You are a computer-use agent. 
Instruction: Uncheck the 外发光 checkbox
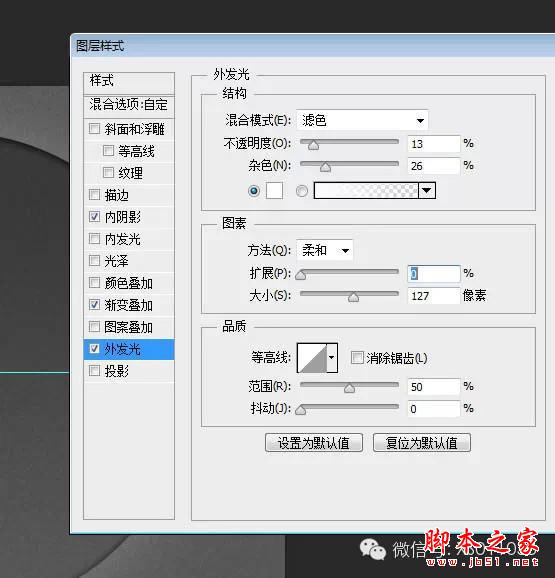(94, 348)
